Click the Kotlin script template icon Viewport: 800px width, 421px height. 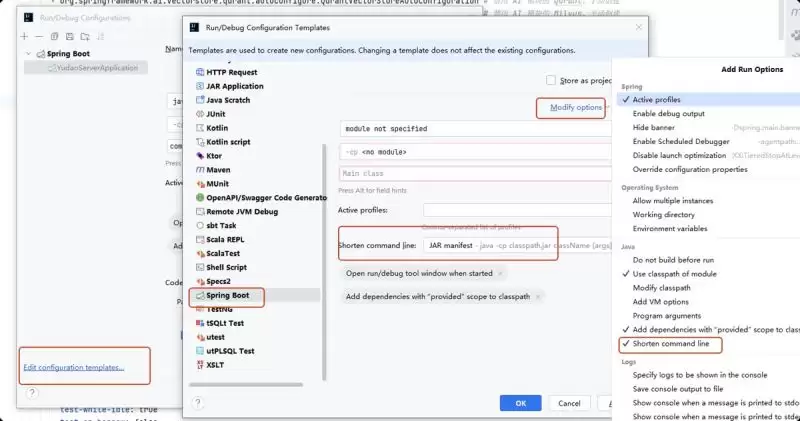[x=200, y=142]
